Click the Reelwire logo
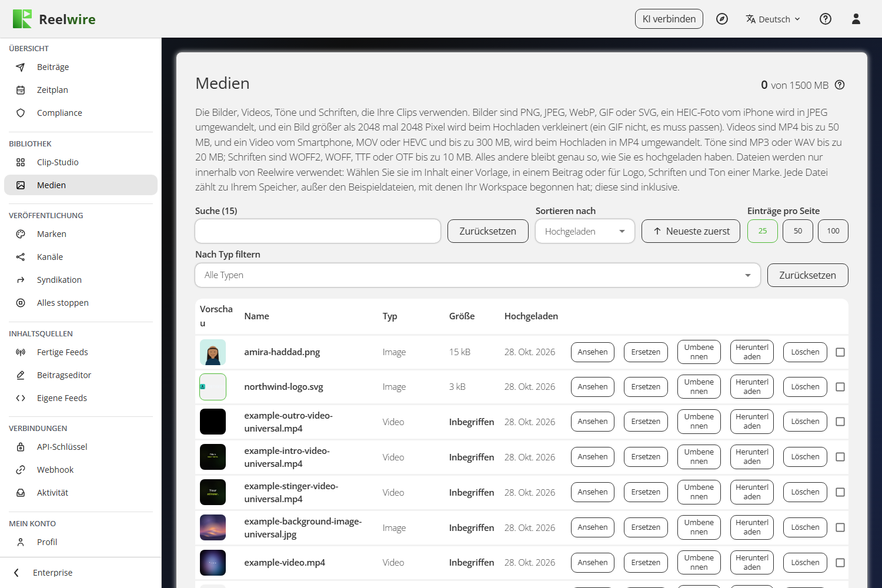This screenshot has height=588, width=882. pyautogui.click(x=54, y=19)
